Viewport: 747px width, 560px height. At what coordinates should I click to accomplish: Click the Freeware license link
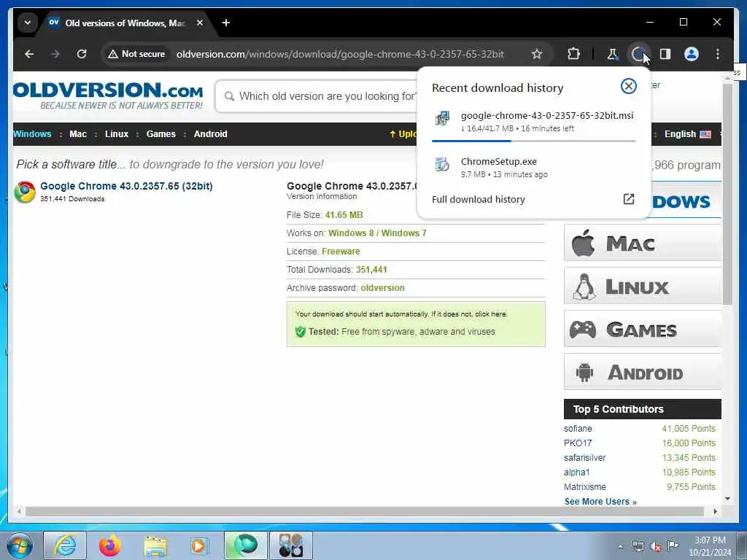(341, 252)
